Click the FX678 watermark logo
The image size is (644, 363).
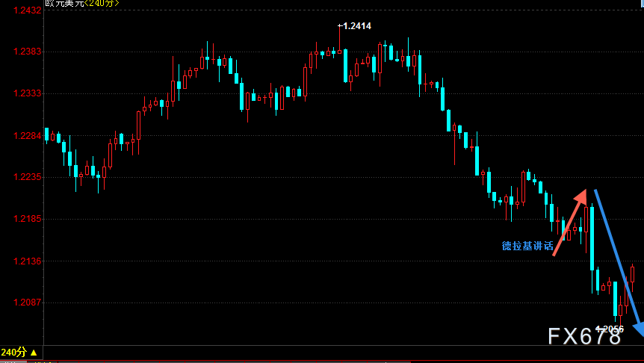[583, 337]
